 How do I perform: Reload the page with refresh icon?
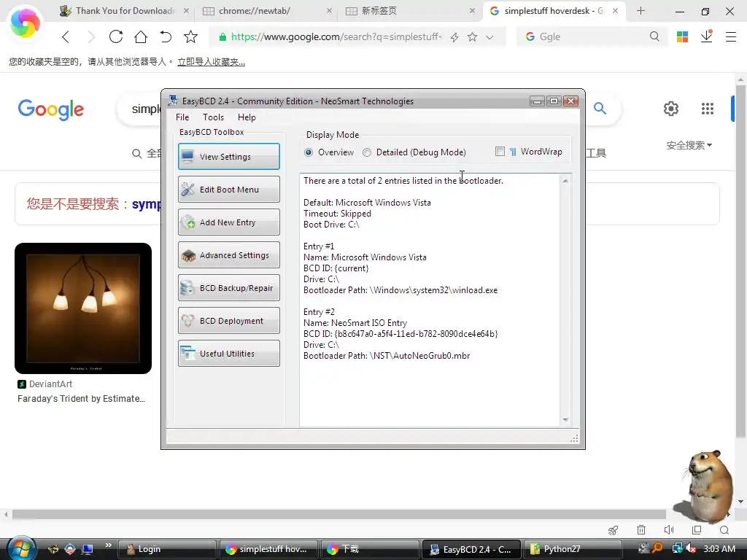click(x=116, y=36)
